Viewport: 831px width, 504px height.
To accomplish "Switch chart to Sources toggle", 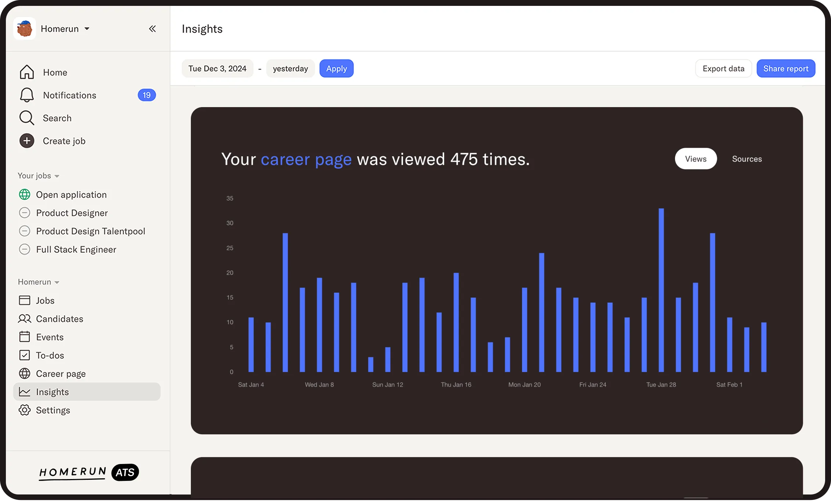I will click(747, 159).
